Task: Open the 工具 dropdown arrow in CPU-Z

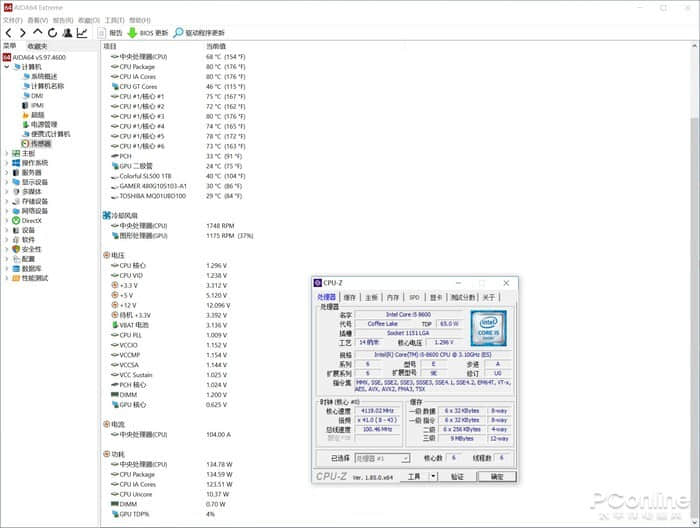Action: pos(433,477)
